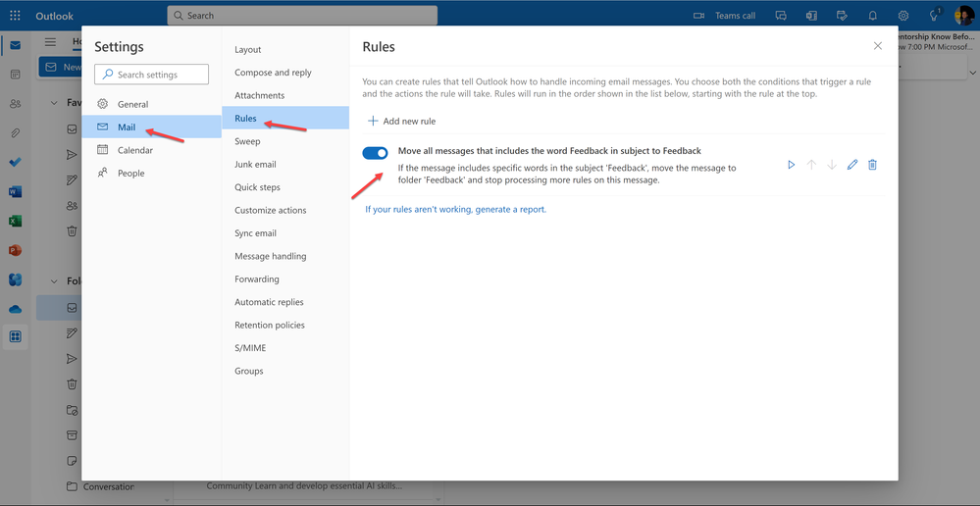The image size is (980, 506).
Task: Toggle the hamburger navigation pane button
Action: 50,42
